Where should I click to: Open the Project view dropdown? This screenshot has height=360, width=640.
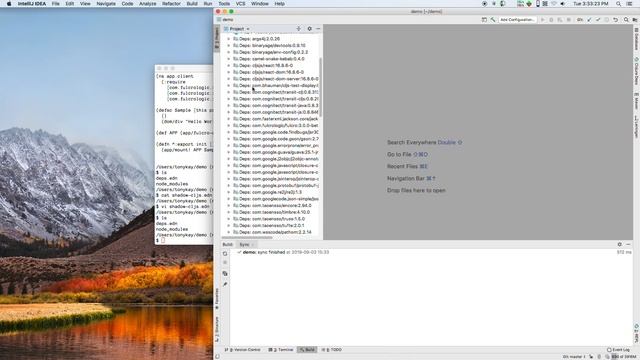236,29
